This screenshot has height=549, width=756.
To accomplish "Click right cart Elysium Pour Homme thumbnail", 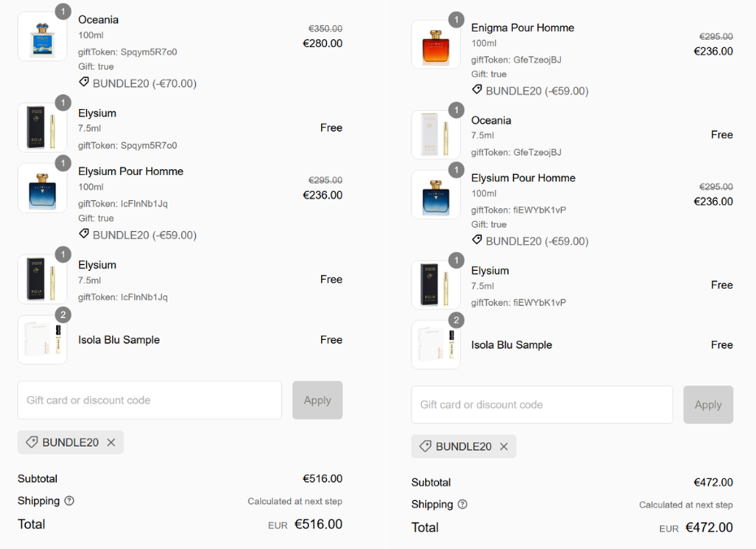I will coord(436,195).
